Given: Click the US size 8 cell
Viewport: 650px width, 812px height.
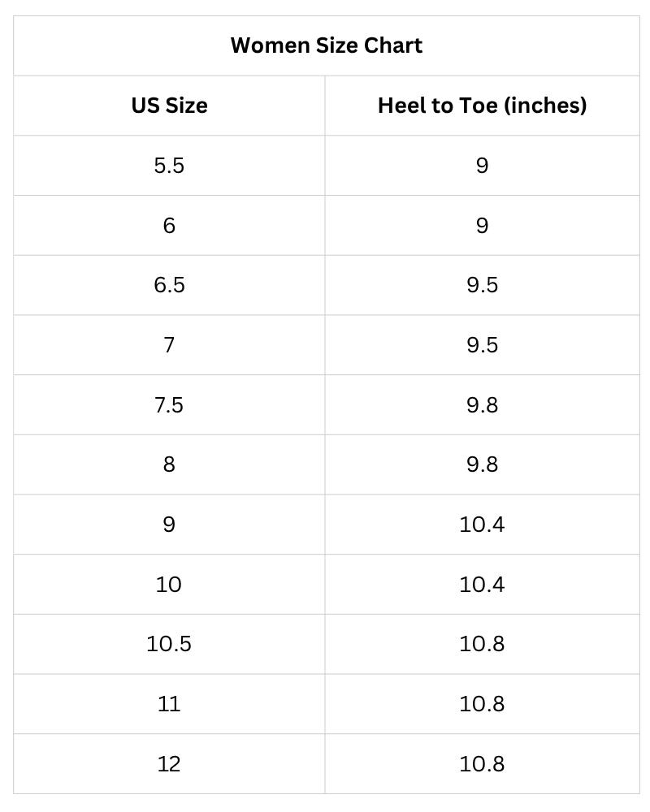Looking at the screenshot, I should [169, 464].
